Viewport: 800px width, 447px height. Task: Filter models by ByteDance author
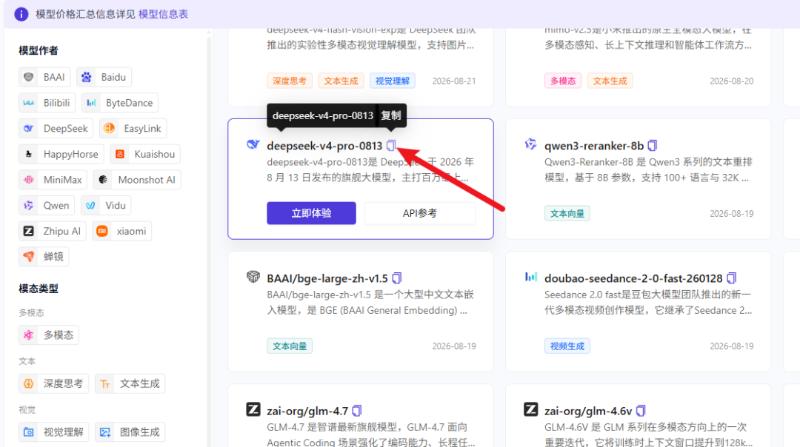click(x=120, y=103)
